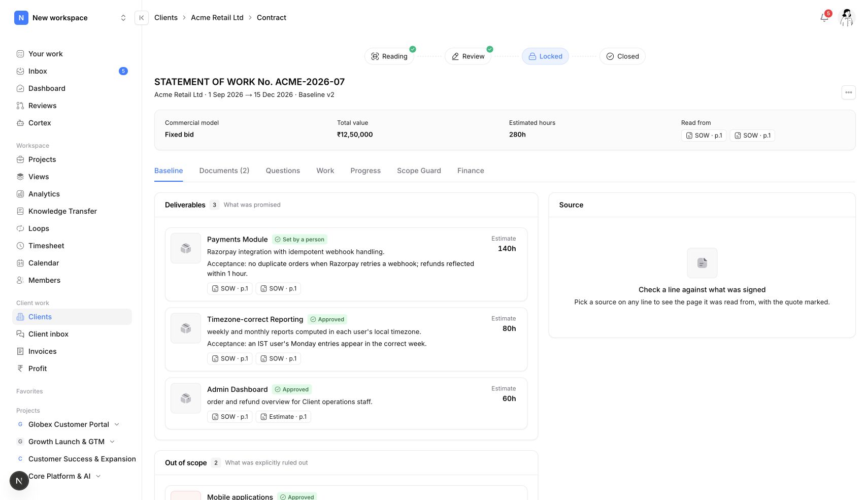Viewport: 868px width, 500px height.
Task: Open the Inbox
Action: [x=72, y=71]
